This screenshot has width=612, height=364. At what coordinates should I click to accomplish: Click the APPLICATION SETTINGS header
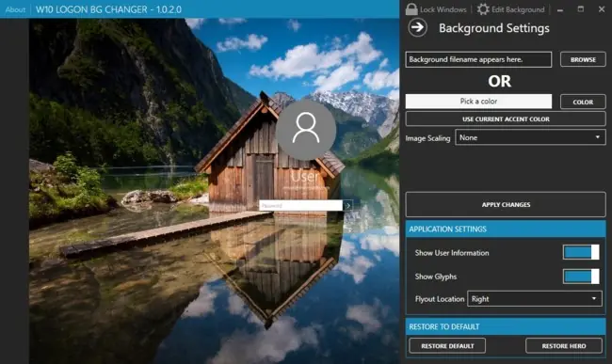(506, 229)
